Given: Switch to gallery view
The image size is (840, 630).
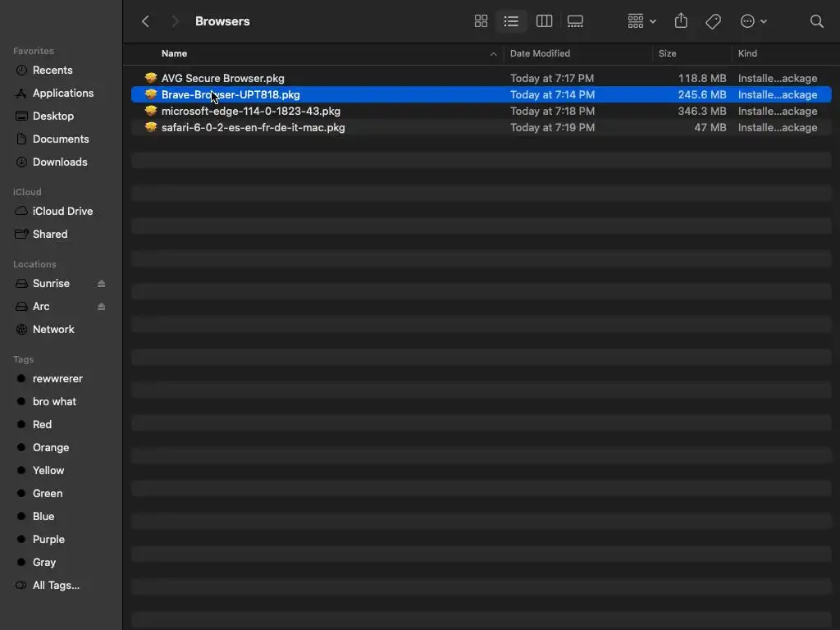Looking at the screenshot, I should 575,21.
